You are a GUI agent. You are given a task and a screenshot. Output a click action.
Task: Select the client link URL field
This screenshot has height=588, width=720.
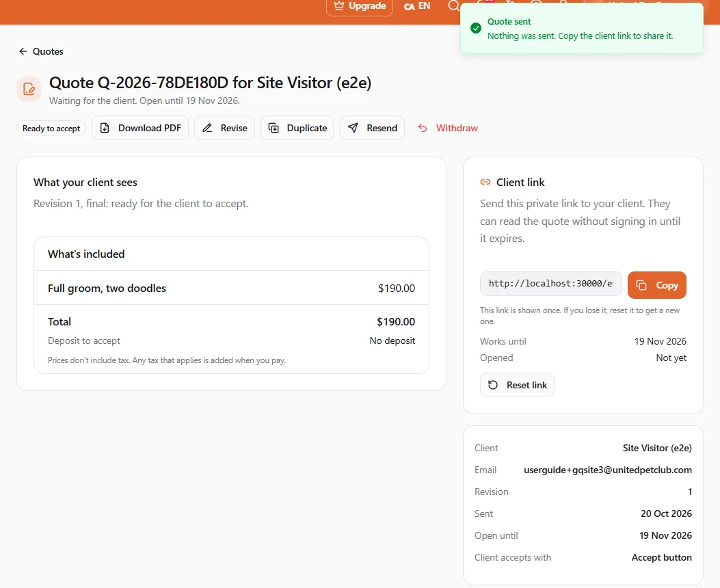pos(551,284)
